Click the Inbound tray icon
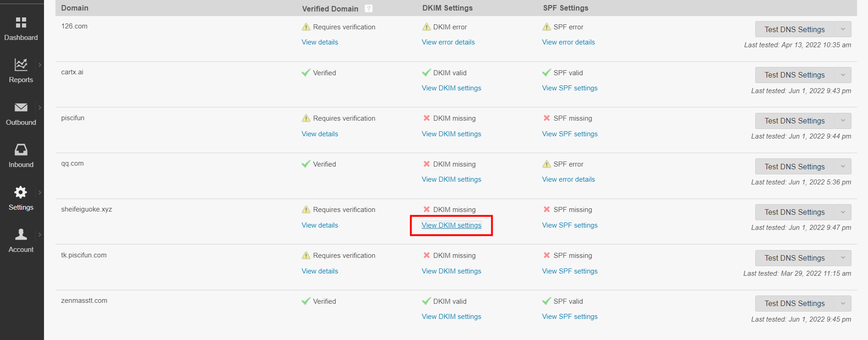Screen dimensions: 868x340 point(21,150)
